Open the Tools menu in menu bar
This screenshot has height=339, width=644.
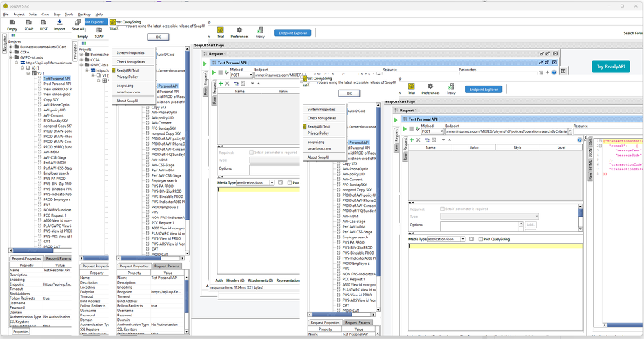[68, 14]
